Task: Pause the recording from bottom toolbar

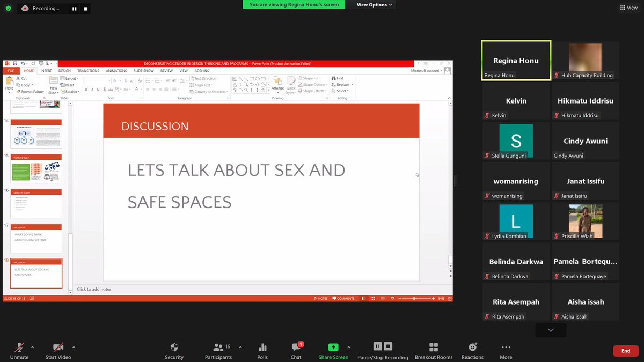Action: tap(378, 346)
